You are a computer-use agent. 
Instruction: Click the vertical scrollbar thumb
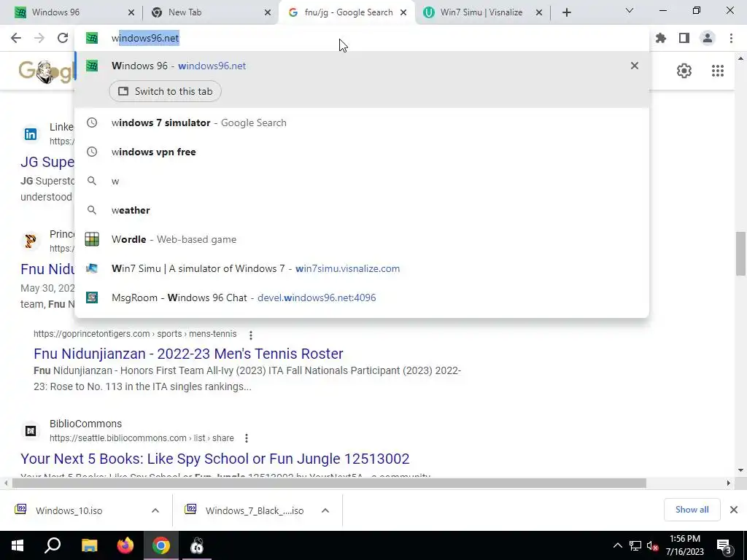740,253
